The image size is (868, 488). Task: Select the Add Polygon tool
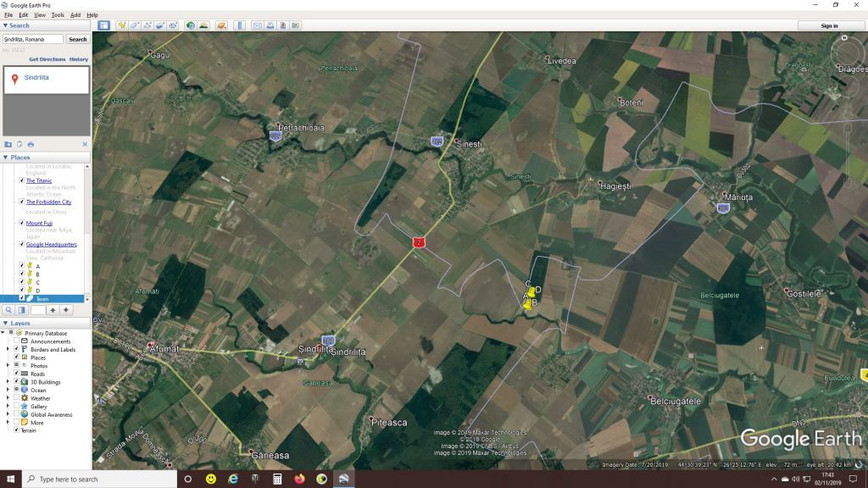tap(135, 25)
